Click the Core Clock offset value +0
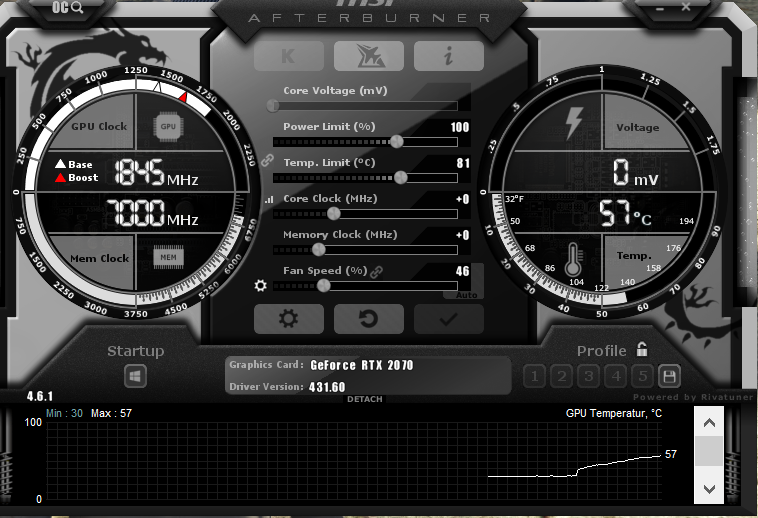Screen dimensions: 758x518 tap(463, 199)
